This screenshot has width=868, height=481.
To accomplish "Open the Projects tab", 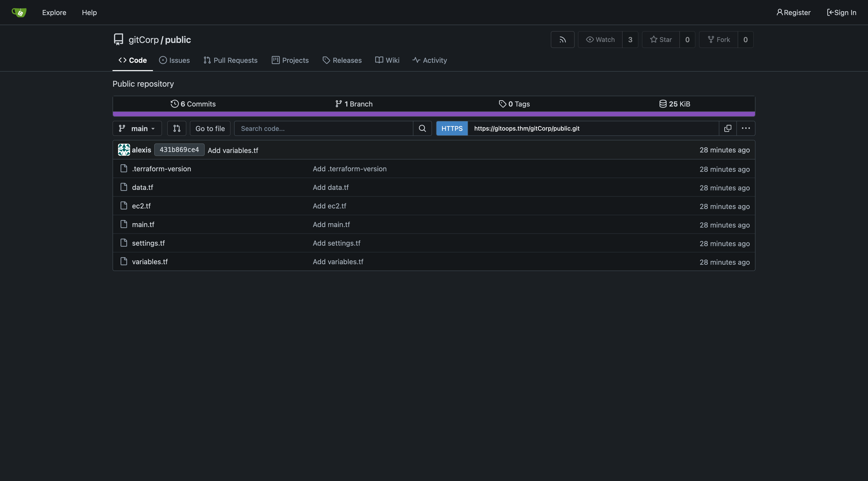I will (x=290, y=60).
